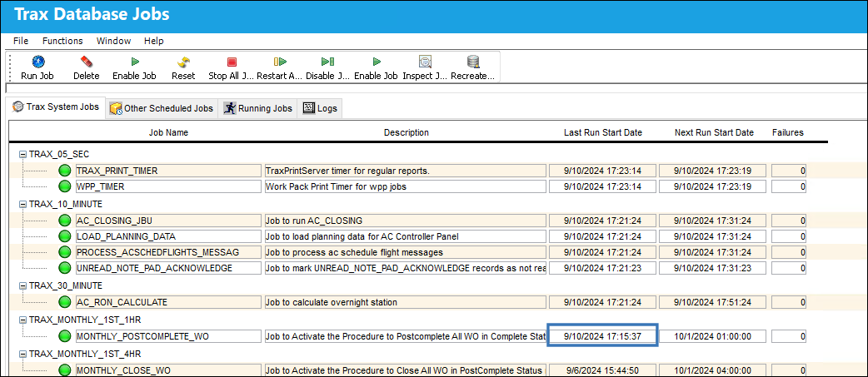Click the Run Job toolbar icon

click(x=37, y=62)
